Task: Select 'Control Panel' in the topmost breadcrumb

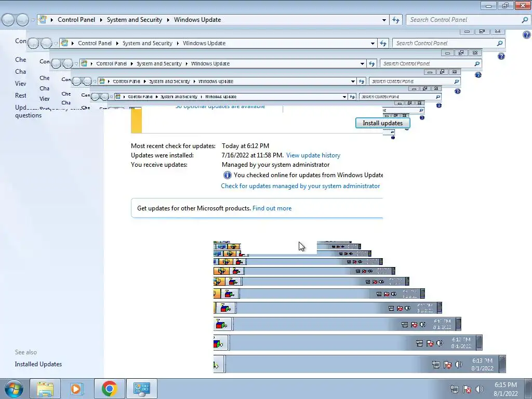Action: click(76, 20)
